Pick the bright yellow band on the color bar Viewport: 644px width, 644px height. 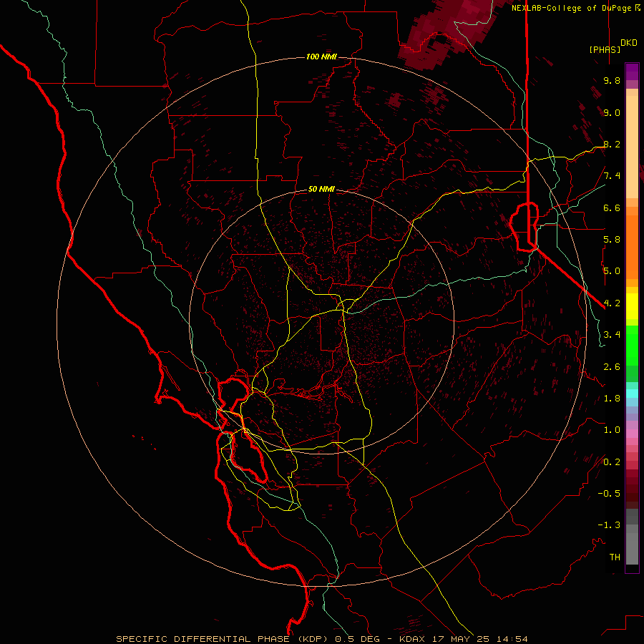(632, 306)
